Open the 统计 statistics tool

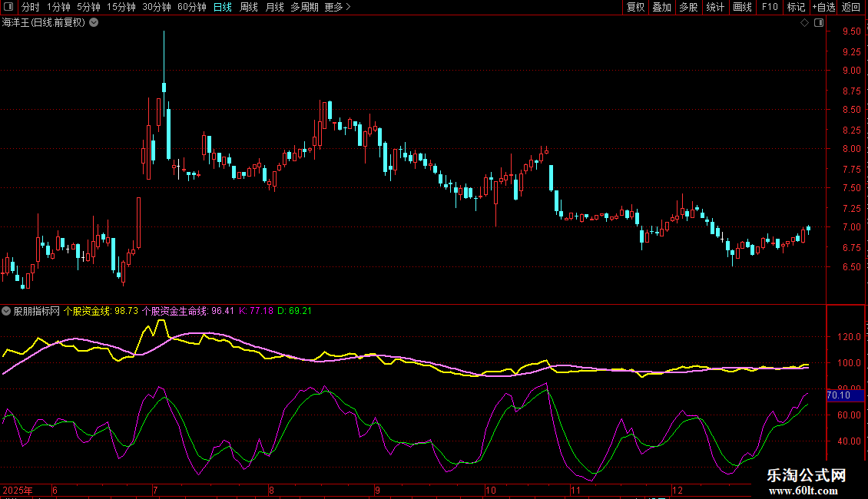coord(715,7)
